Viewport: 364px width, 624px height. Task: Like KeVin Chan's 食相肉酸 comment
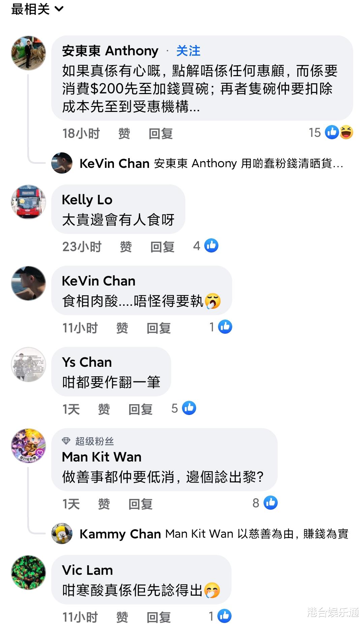click(x=122, y=328)
